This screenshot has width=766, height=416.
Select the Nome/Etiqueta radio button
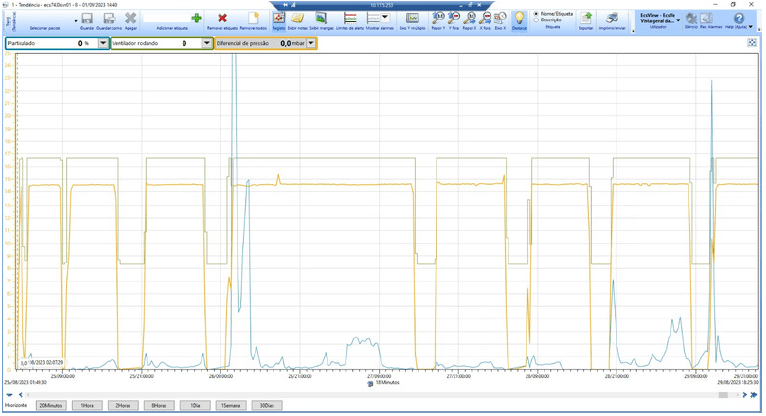(536, 14)
